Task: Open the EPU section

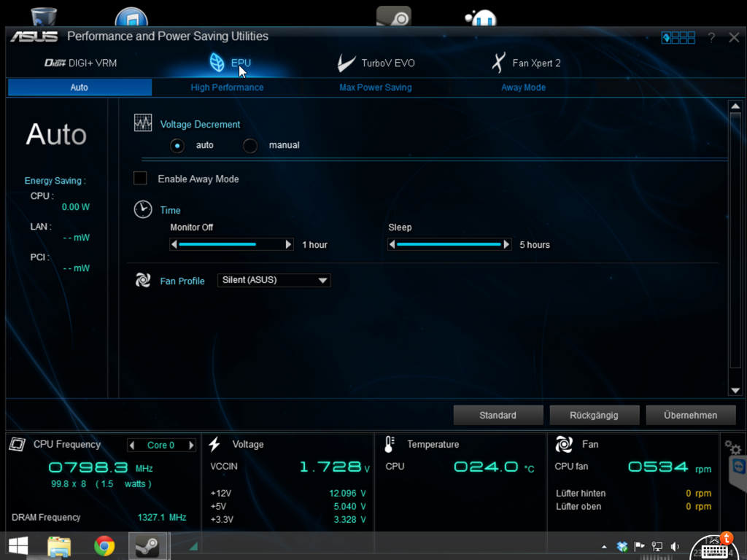Action: coord(231,63)
